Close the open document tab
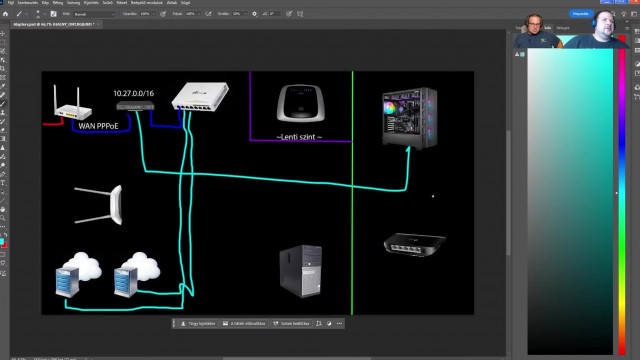The width and height of the screenshot is (640, 360). (x=98, y=24)
